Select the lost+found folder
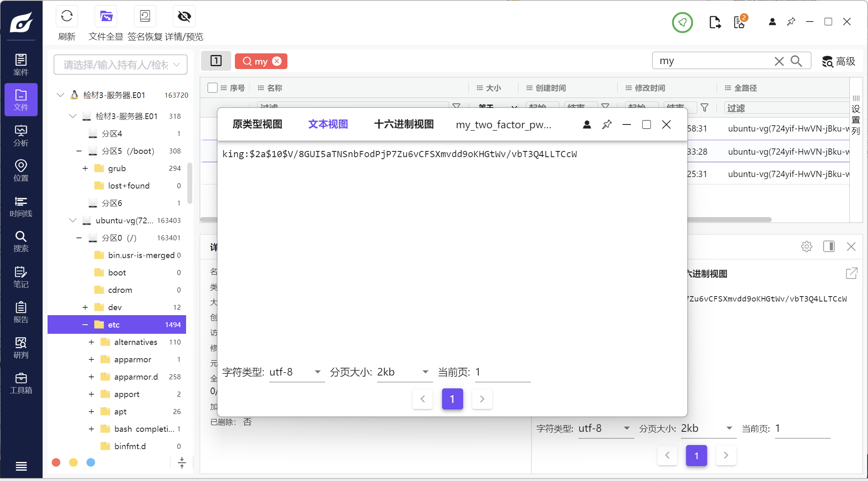The width and height of the screenshot is (868, 481). coord(129,186)
